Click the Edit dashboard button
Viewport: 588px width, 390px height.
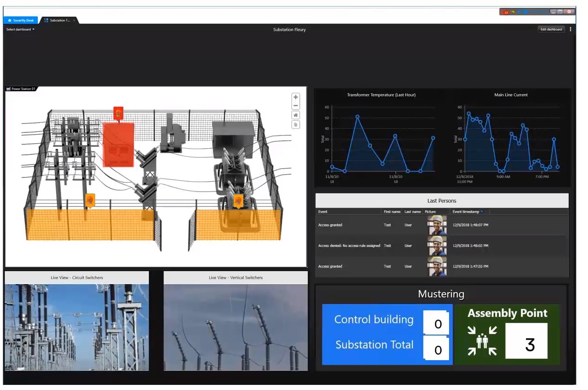coord(551,29)
